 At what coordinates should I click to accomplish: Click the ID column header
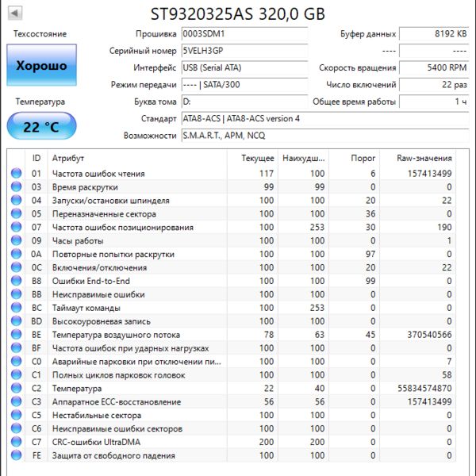(x=36, y=158)
